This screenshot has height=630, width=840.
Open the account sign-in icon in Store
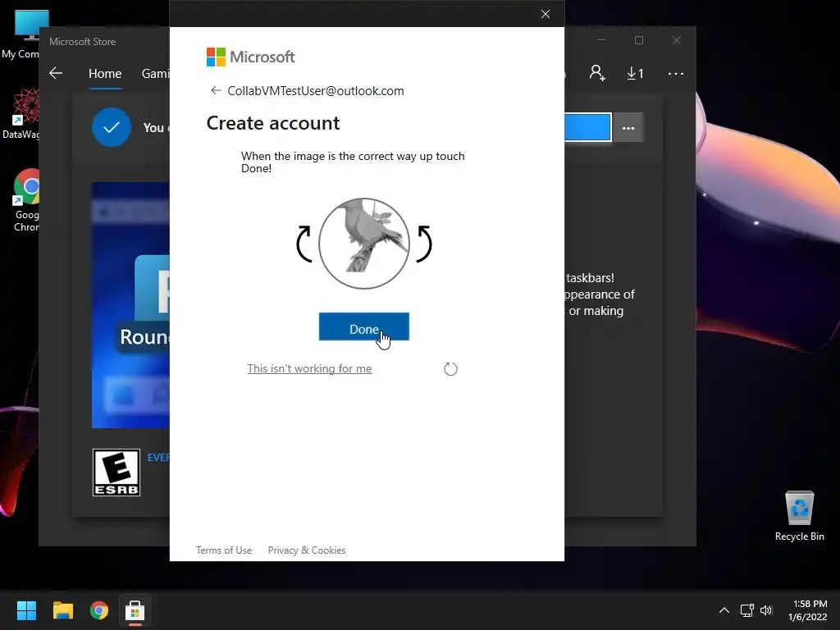pyautogui.click(x=597, y=73)
